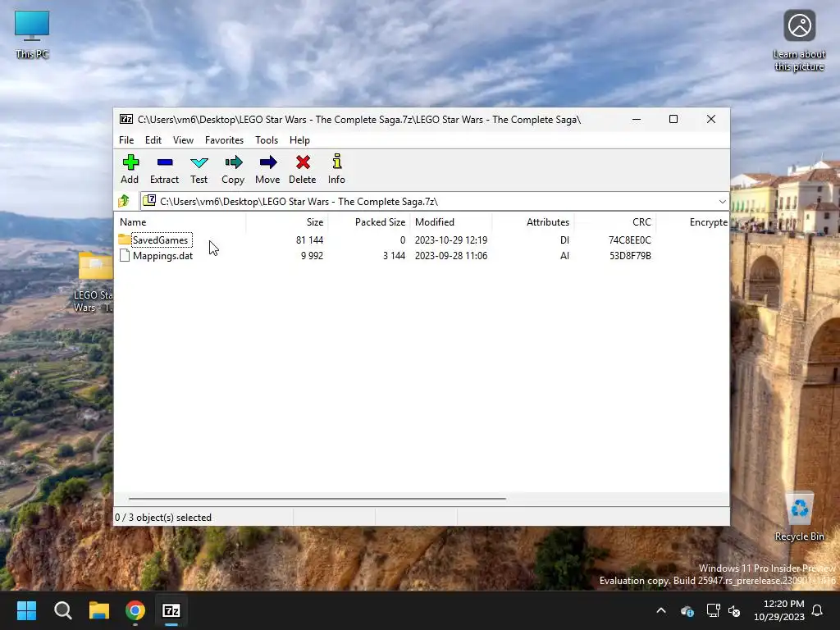This screenshot has height=630, width=840.
Task: Click the Delete toolbar icon
Action: pyautogui.click(x=303, y=162)
